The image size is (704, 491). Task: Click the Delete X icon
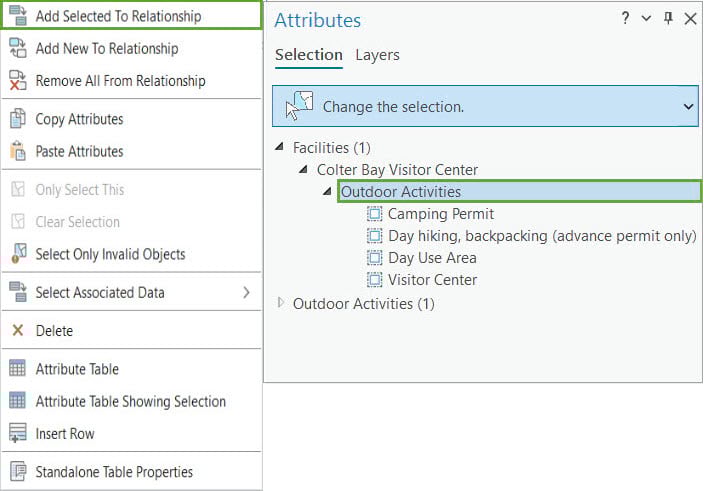pos(18,330)
